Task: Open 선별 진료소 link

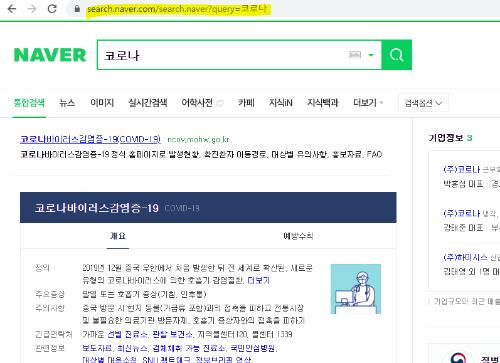Action: (x=127, y=334)
